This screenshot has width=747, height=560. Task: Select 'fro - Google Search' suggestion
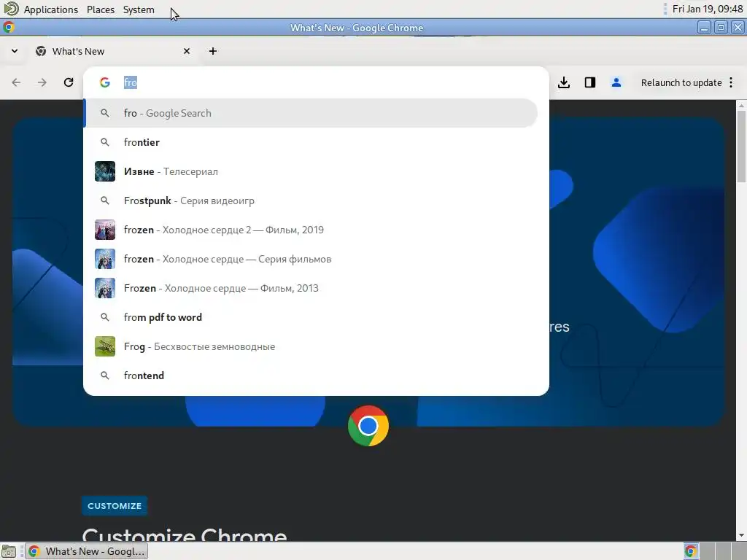(311, 113)
